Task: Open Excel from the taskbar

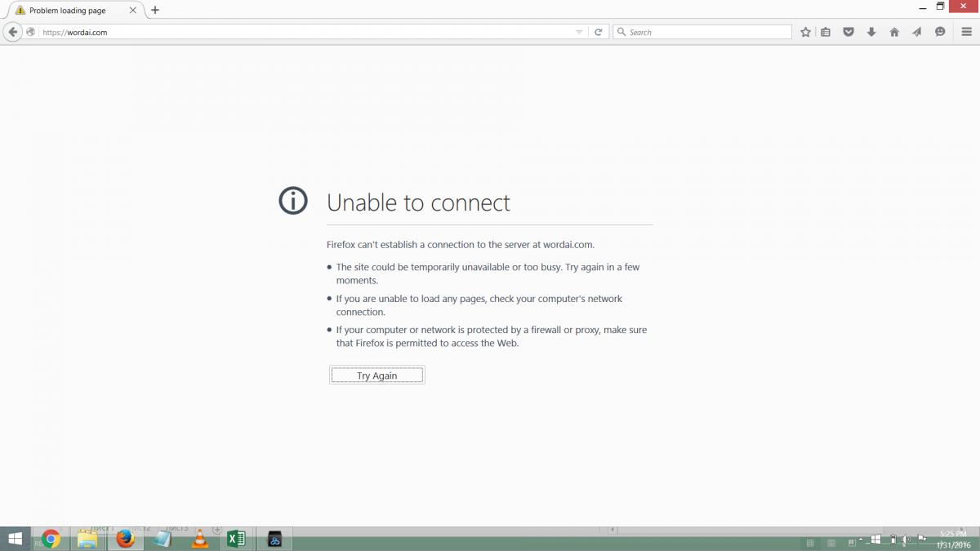Action: 236,539
